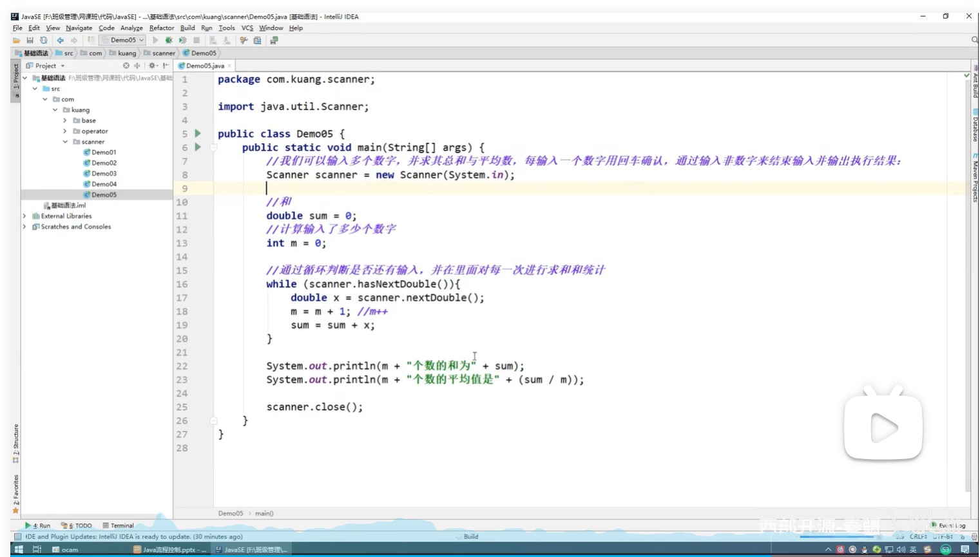This screenshot has width=980, height=557.
Task: Open the Project panel gear settings
Action: tap(153, 66)
